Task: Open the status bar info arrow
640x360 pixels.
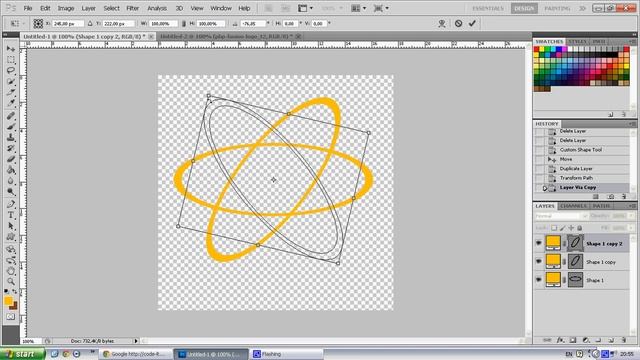Action: pos(136,341)
